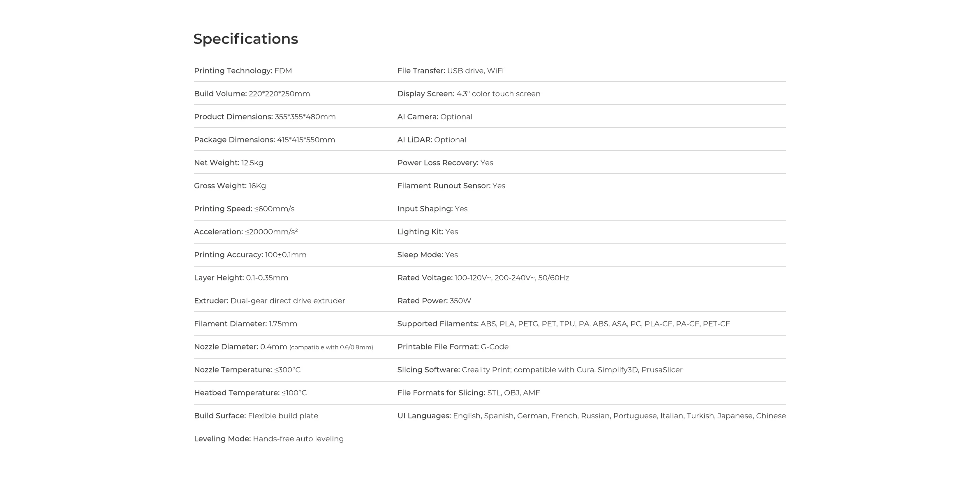Click the Package Dimensions 415*415*550mm entry

point(264,140)
